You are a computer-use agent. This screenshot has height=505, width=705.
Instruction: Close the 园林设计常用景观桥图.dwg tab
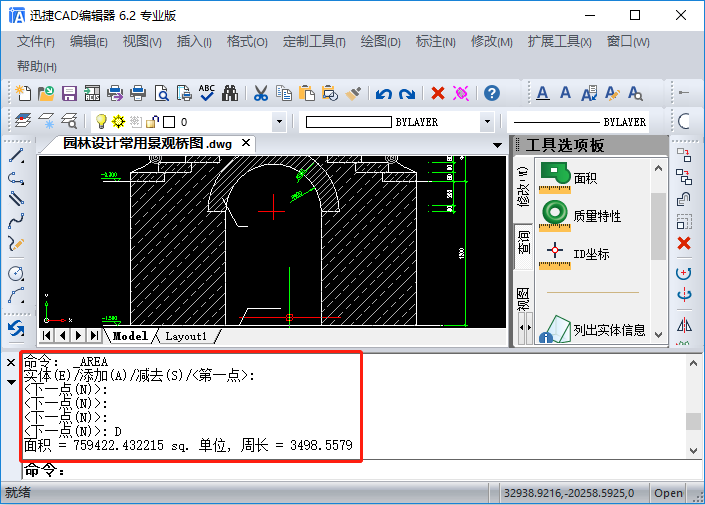click(246, 143)
